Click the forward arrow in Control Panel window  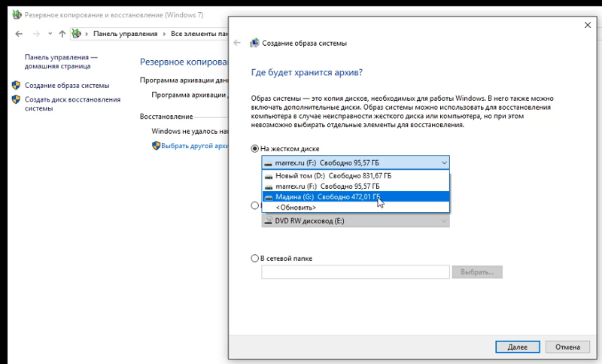click(x=36, y=34)
